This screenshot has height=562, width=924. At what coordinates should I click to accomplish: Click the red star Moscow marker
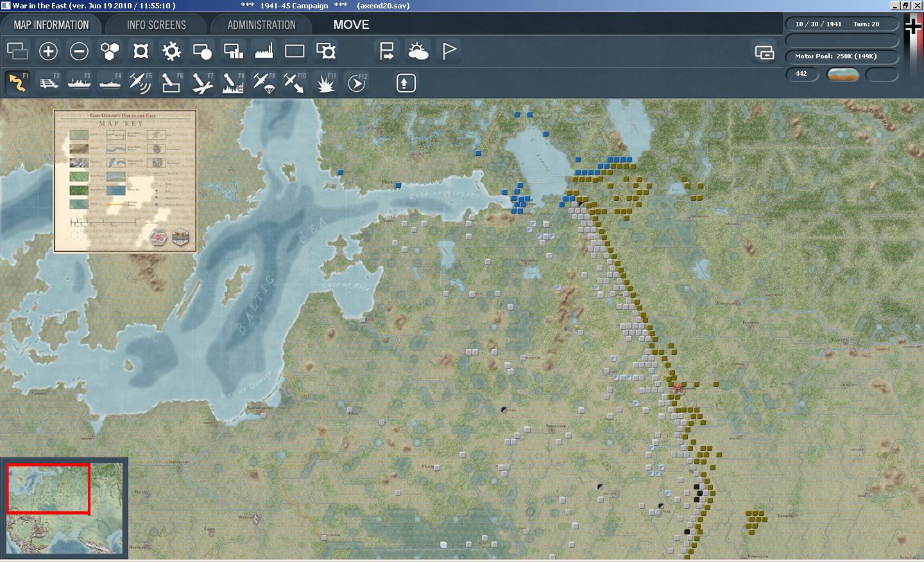pyautogui.click(x=678, y=387)
